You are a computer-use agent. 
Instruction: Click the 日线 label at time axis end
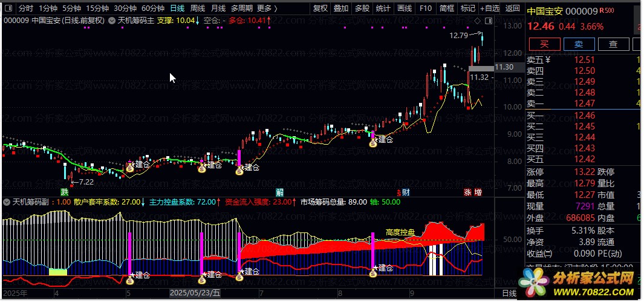click(x=509, y=293)
